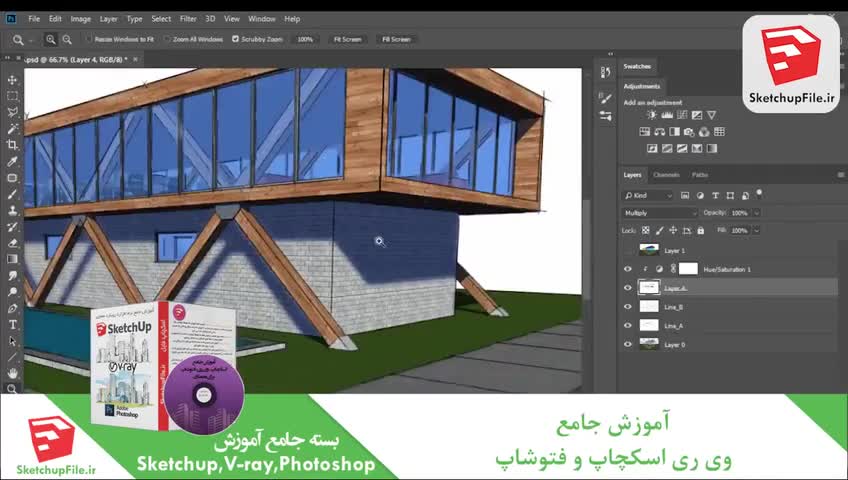This screenshot has width=848, height=480.
Task: Open the Multiply blend mode dropdown
Action: (660, 213)
